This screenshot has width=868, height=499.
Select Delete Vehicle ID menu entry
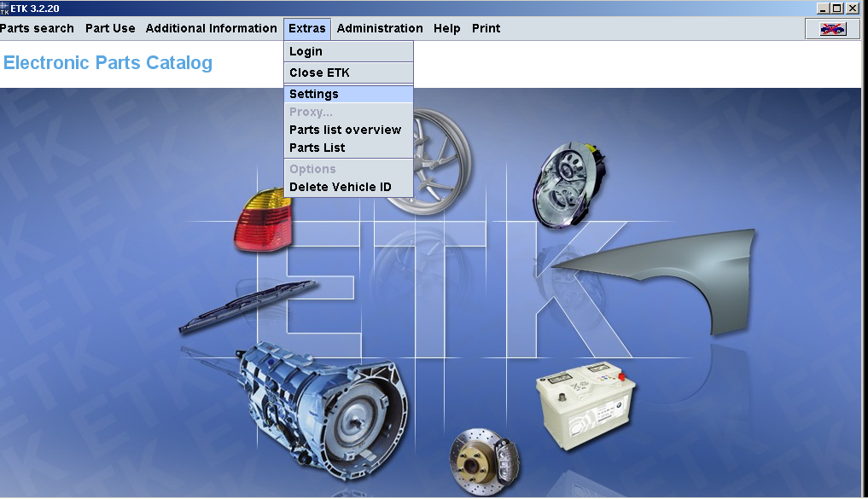click(x=340, y=187)
